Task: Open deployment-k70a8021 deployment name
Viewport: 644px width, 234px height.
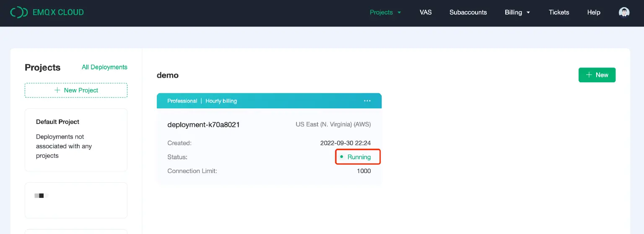Action: 203,124
